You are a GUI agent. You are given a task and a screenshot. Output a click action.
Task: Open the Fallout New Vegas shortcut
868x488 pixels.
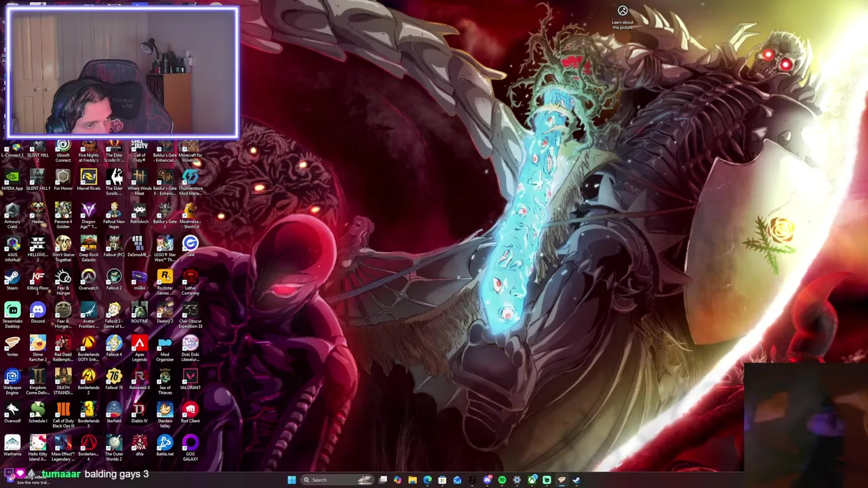114,216
